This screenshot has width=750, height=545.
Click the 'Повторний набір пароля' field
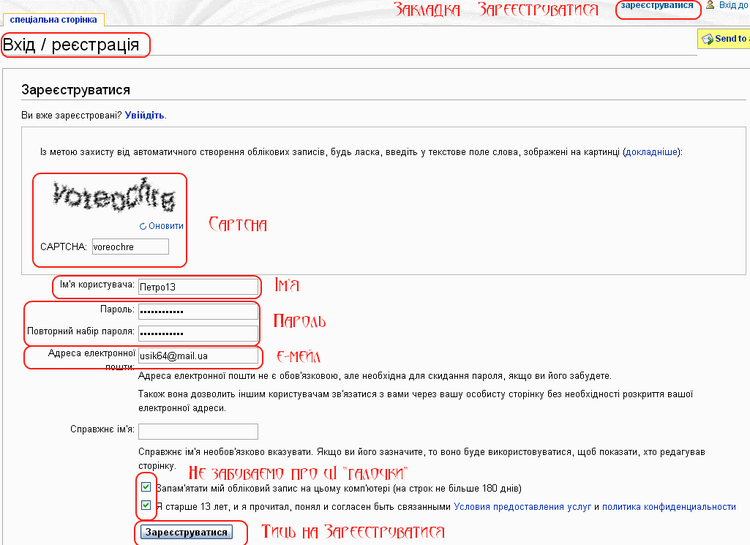198,334
